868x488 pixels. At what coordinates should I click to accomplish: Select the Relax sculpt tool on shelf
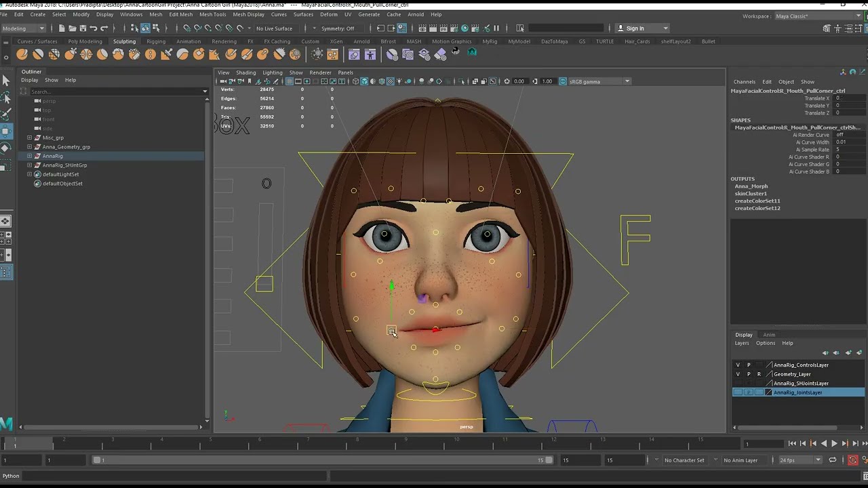[x=54, y=54]
